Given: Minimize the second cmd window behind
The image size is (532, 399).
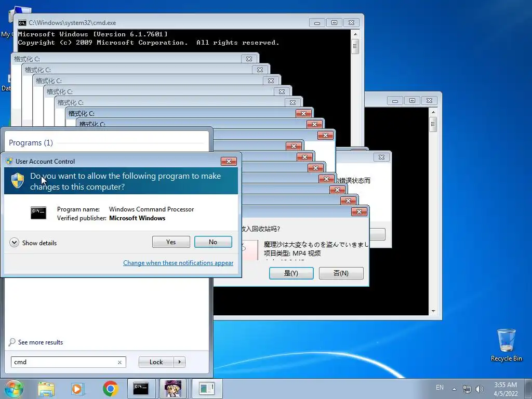Looking at the screenshot, I should (x=395, y=100).
